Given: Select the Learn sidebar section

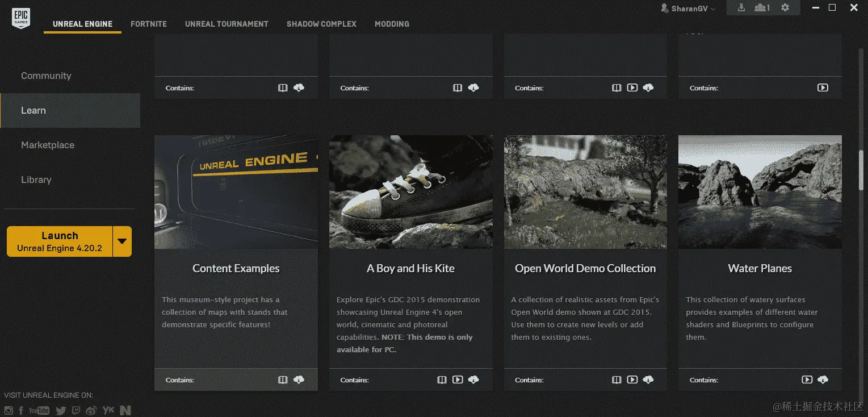Looking at the screenshot, I should [x=70, y=110].
